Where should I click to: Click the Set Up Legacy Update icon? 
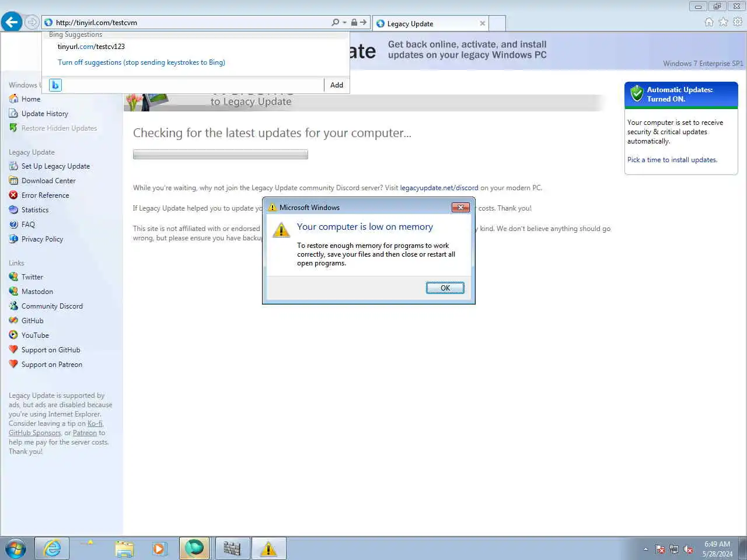pyautogui.click(x=14, y=166)
